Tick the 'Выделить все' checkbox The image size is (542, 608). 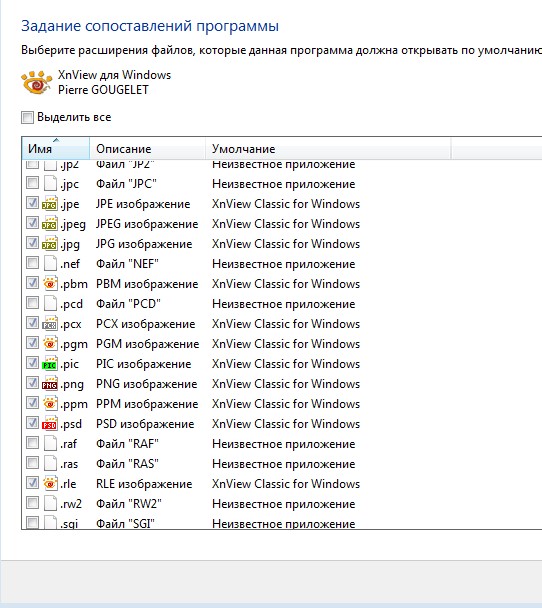click(x=27, y=117)
